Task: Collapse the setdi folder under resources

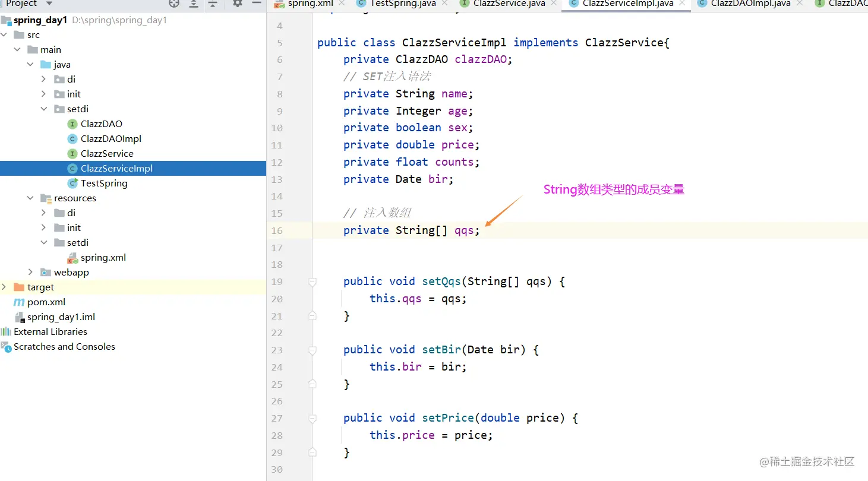Action: 43,243
